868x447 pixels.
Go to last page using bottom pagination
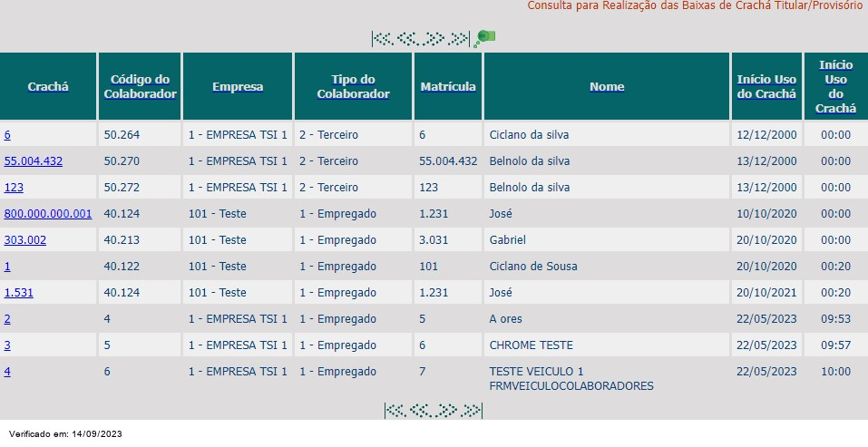(x=471, y=411)
